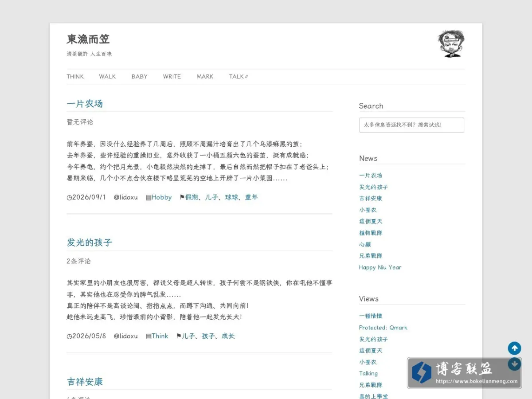Open Happy Niu Year in News list
532x399 pixels.
380,267
